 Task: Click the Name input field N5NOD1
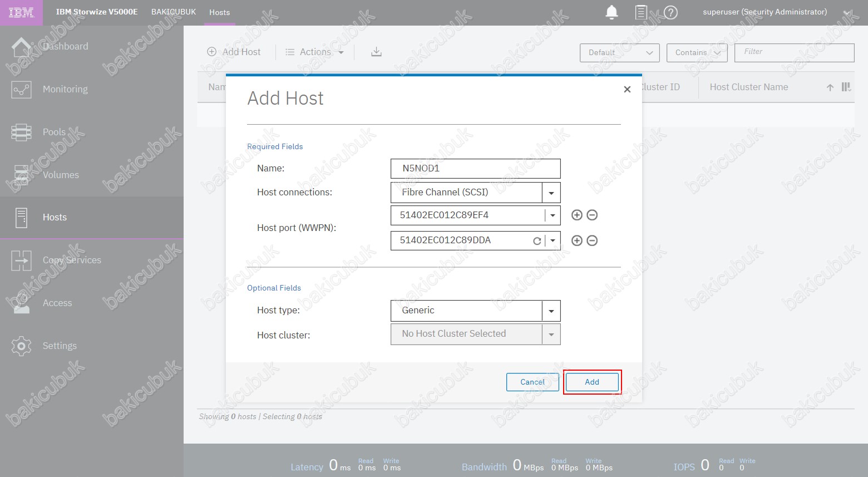(x=476, y=169)
